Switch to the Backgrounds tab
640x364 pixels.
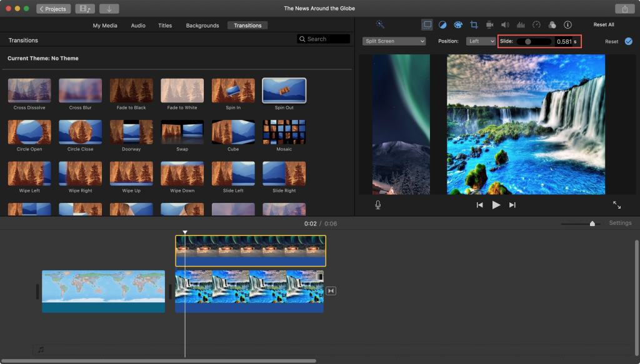(x=202, y=26)
